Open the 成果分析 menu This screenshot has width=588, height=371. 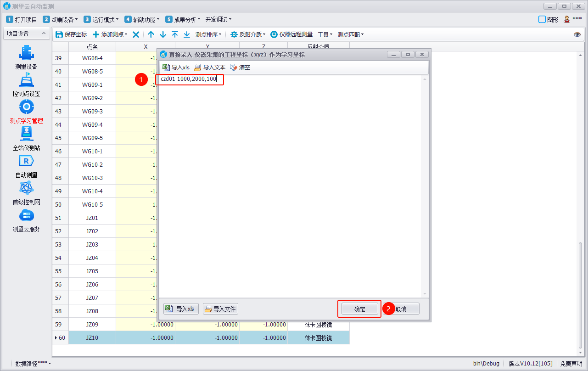[183, 19]
